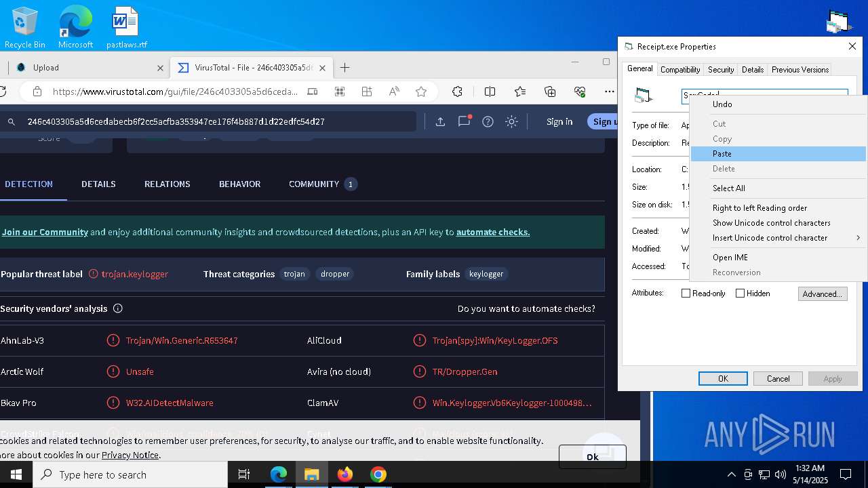
Task: Open the COMMUNITY tab on VirusTotal
Action: [x=323, y=184]
